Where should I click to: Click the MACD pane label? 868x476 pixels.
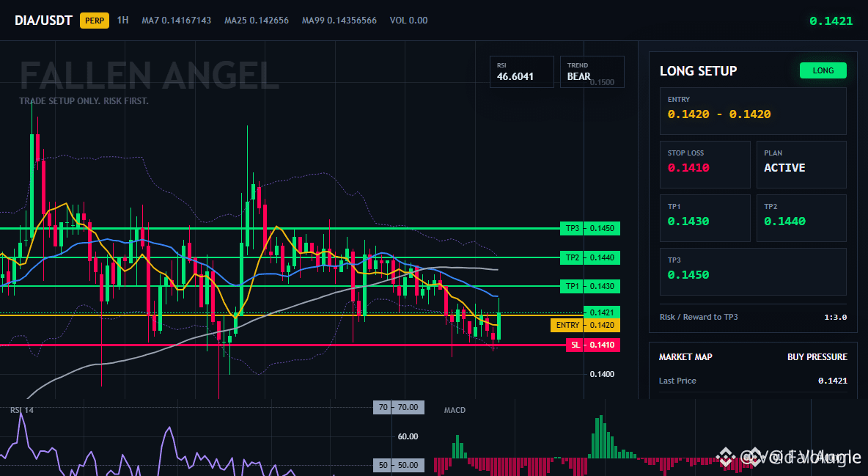[x=455, y=410]
